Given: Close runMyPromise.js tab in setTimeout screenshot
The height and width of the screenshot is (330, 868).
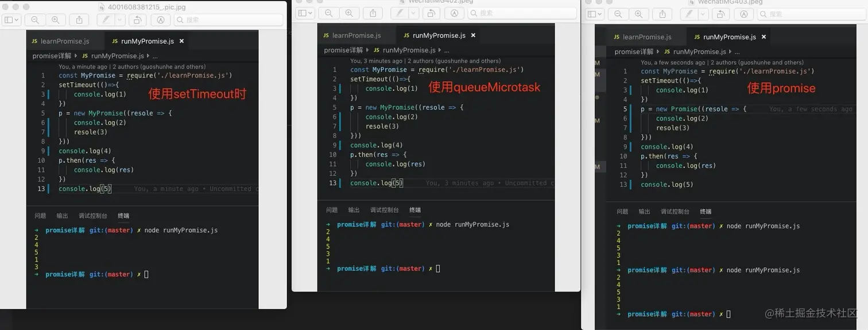Looking at the screenshot, I should (181, 41).
